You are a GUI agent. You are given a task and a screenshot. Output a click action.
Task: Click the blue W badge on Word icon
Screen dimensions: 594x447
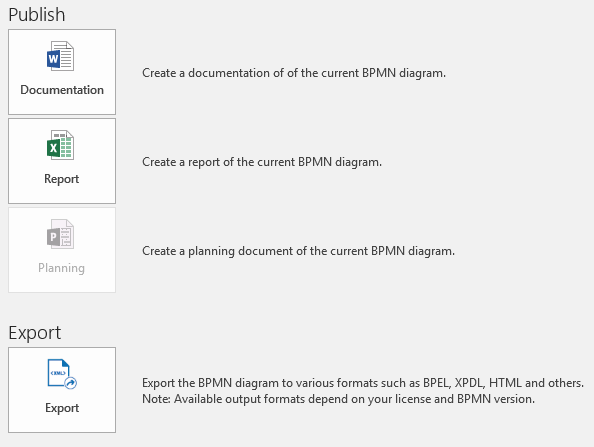click(x=53, y=59)
